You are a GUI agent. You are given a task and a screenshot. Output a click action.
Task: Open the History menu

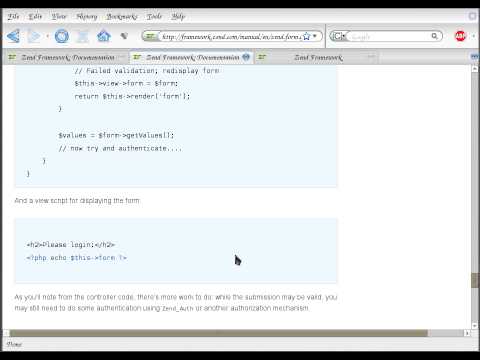coord(87,16)
